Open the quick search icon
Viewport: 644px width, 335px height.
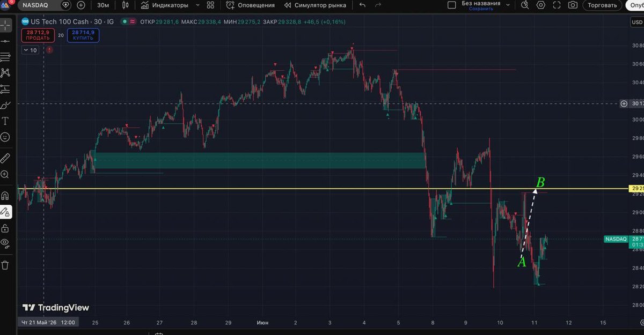tap(525, 5)
